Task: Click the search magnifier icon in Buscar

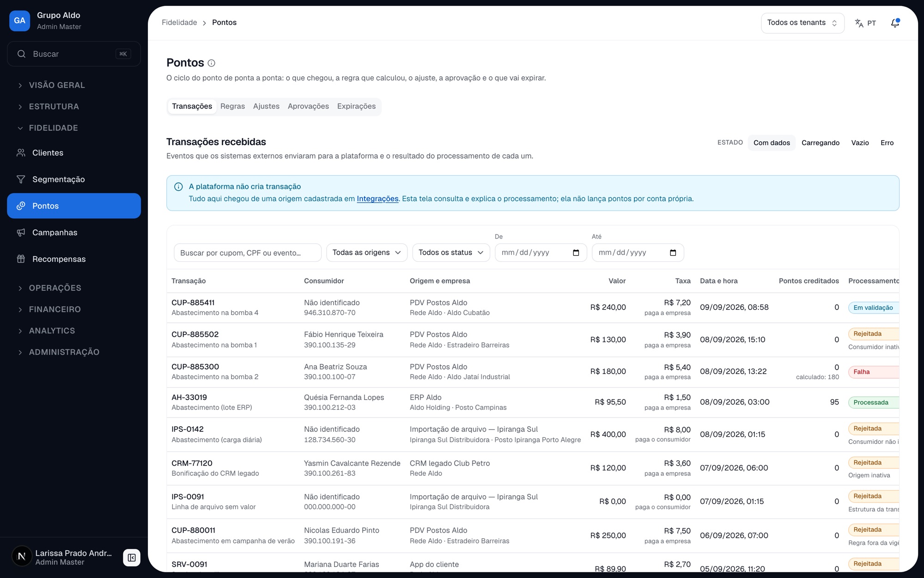Action: pos(21,54)
